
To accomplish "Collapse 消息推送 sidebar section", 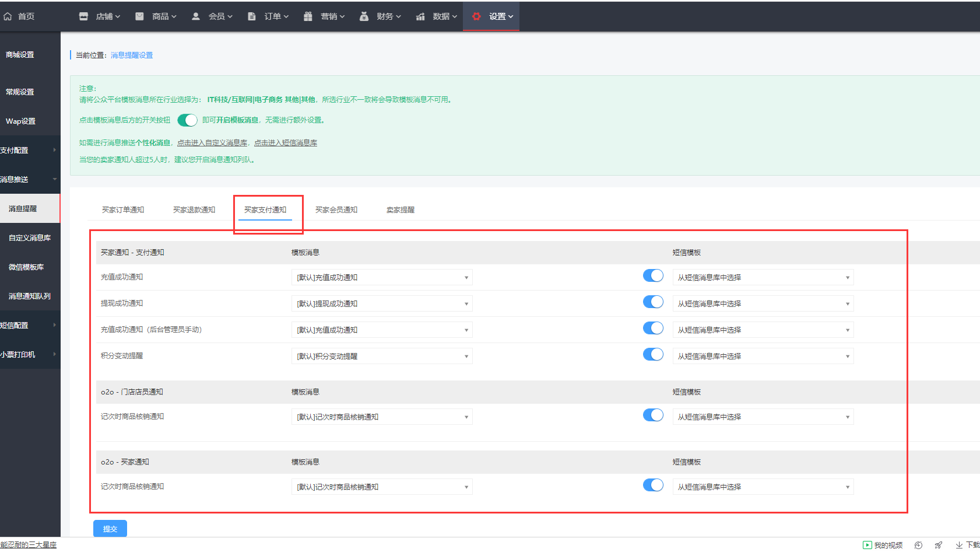I will coord(30,179).
